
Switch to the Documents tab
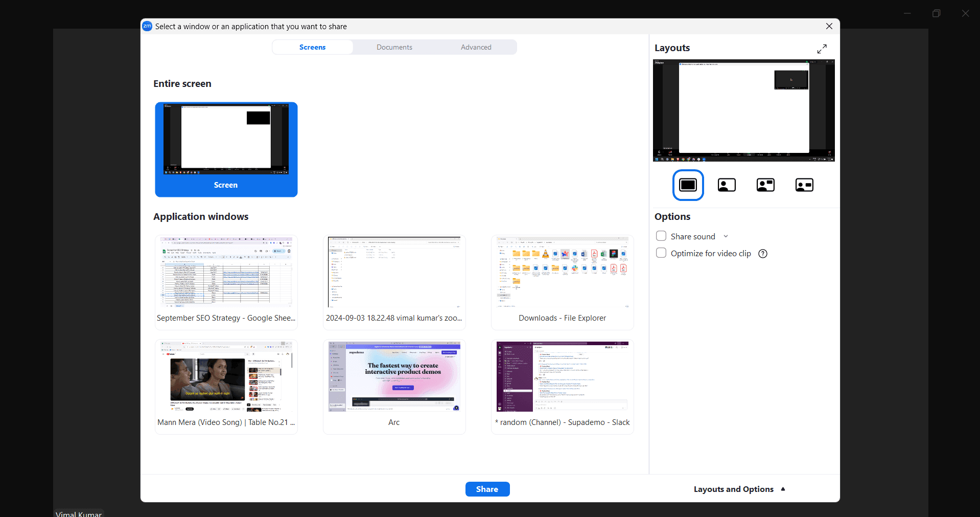394,47
